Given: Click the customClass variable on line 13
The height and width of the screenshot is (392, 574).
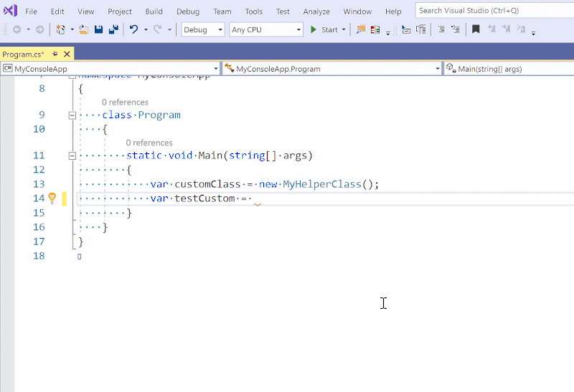Looking at the screenshot, I should point(207,184).
